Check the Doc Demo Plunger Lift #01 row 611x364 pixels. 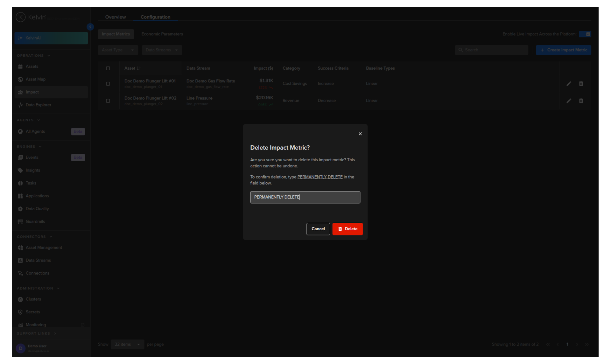coord(108,84)
